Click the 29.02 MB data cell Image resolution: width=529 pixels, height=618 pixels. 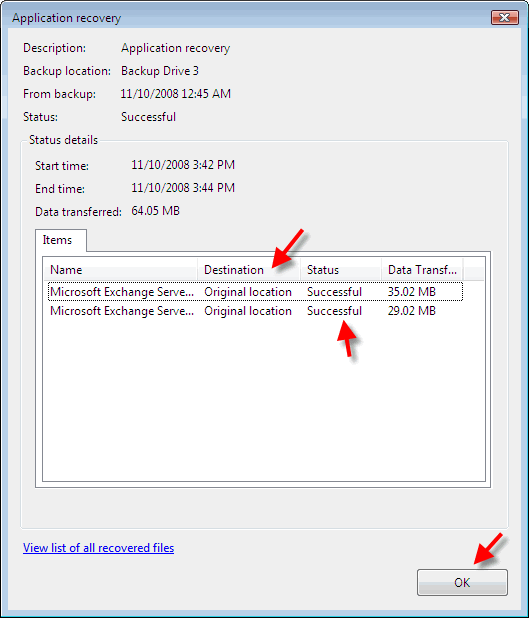tap(412, 311)
